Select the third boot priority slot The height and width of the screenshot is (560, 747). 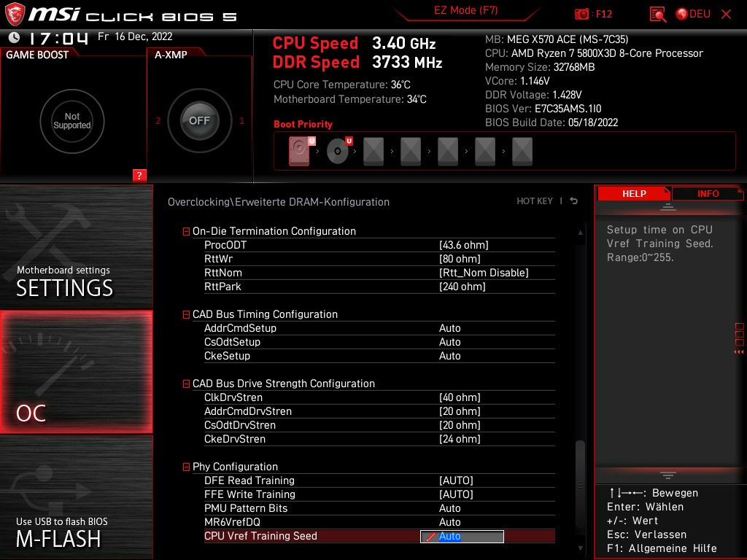coord(373,152)
